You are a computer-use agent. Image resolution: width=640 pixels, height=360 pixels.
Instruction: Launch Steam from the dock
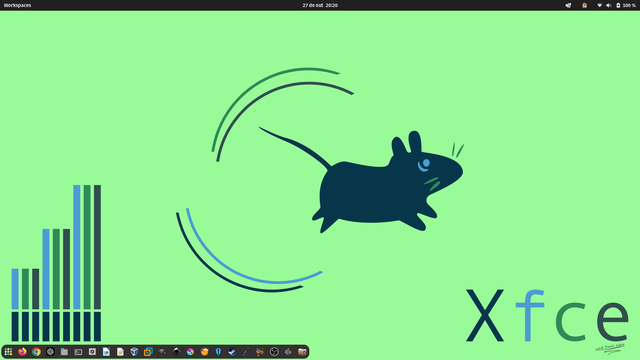click(232, 351)
